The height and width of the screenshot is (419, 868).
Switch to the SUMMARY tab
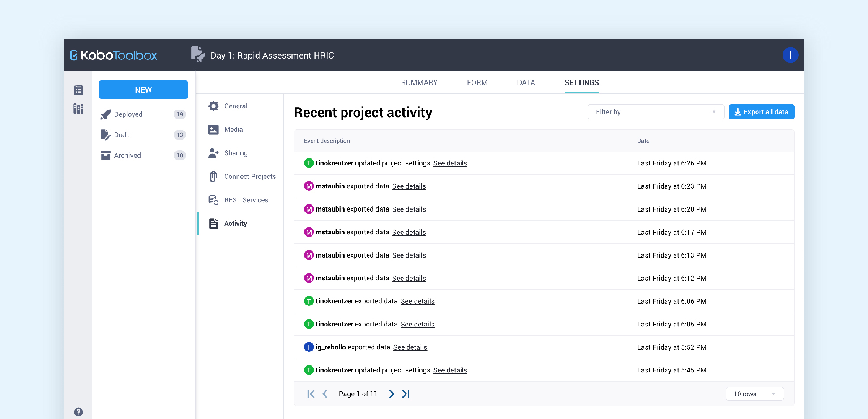(419, 83)
